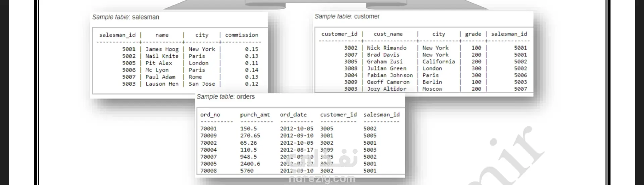644x185 pixels.
Task: Click the city 'Rome'
Action: pos(195,77)
